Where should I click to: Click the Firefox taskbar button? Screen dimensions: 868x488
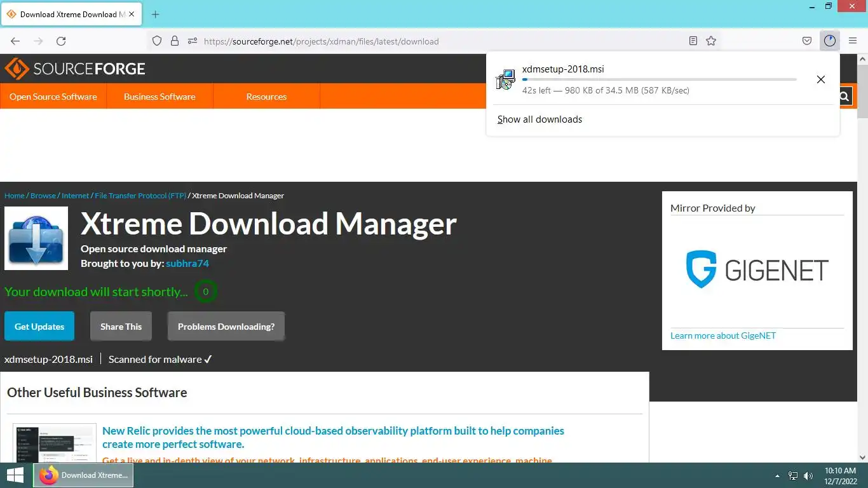click(83, 475)
